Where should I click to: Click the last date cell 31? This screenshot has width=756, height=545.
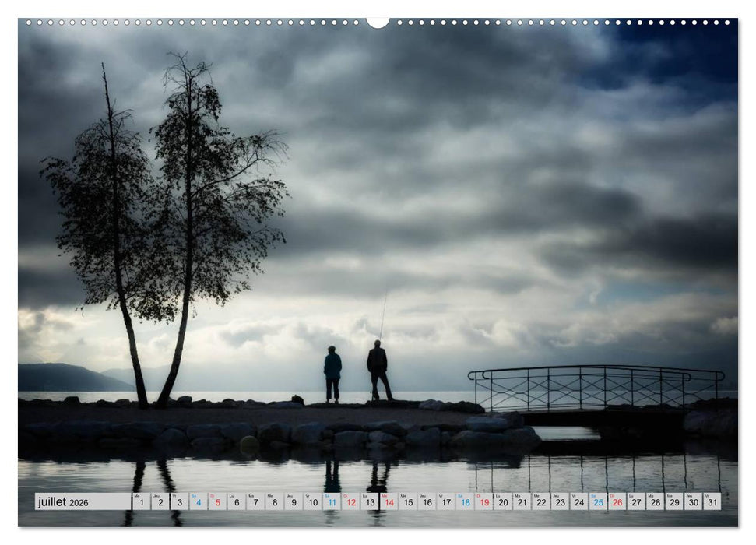click(712, 502)
